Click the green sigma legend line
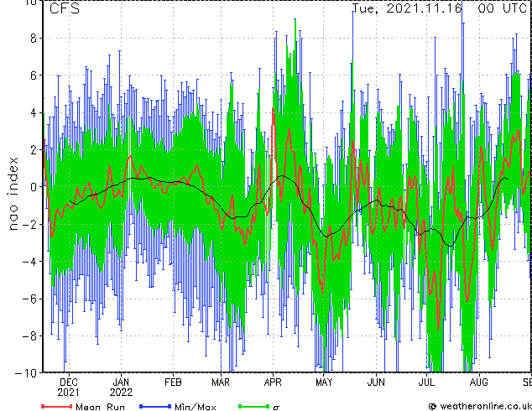The width and height of the screenshot is (532, 411). 254,406
